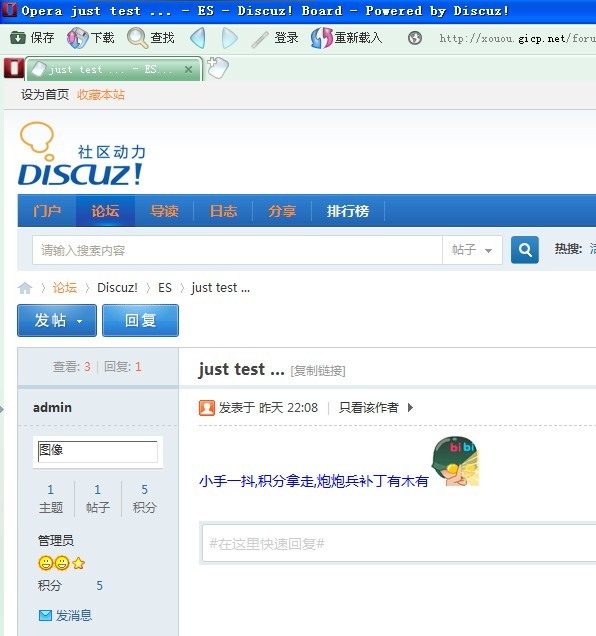Open the 导读 nav tab
The image size is (596, 636).
click(164, 211)
